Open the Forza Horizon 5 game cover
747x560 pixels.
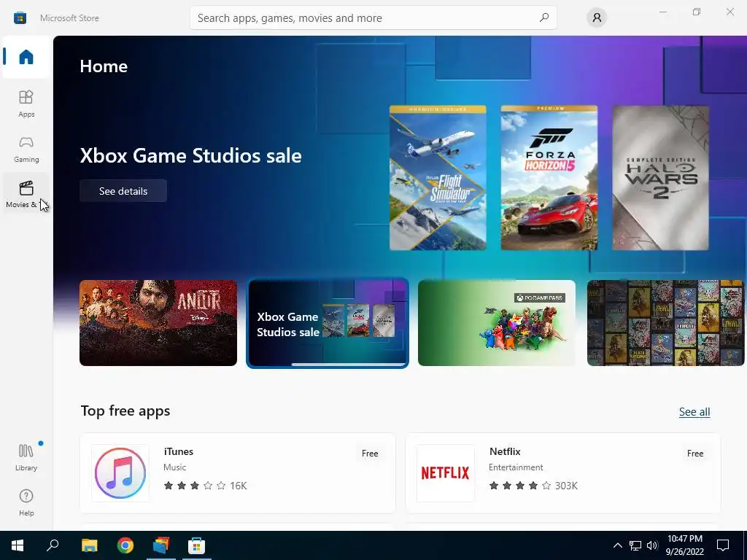click(x=549, y=178)
